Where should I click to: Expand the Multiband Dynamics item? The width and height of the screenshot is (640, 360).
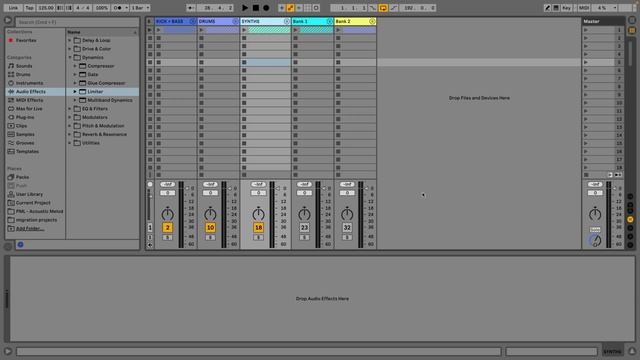(75, 100)
